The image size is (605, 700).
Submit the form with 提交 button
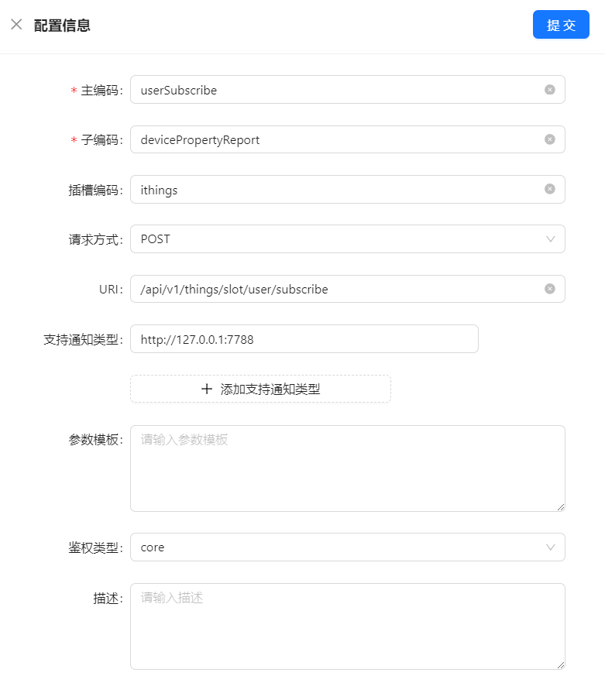pyautogui.click(x=561, y=25)
